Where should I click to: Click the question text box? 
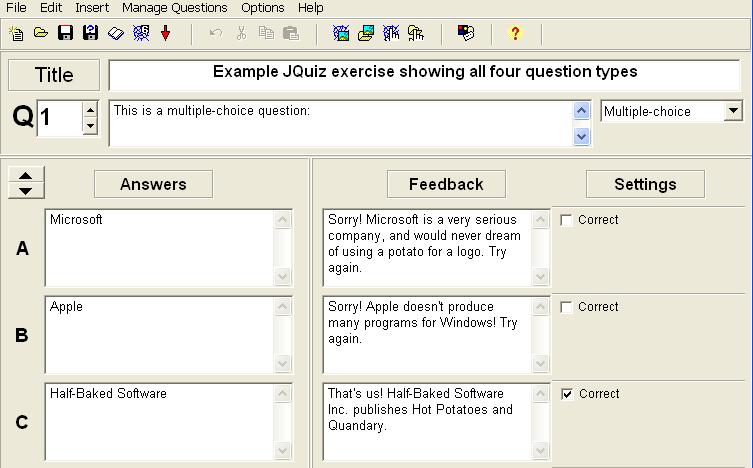tap(341, 123)
